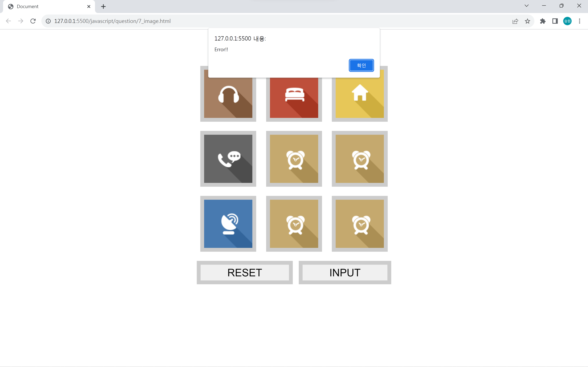The width and height of the screenshot is (588, 367).
Task: Toggle the browser side panel
Action: click(555, 21)
